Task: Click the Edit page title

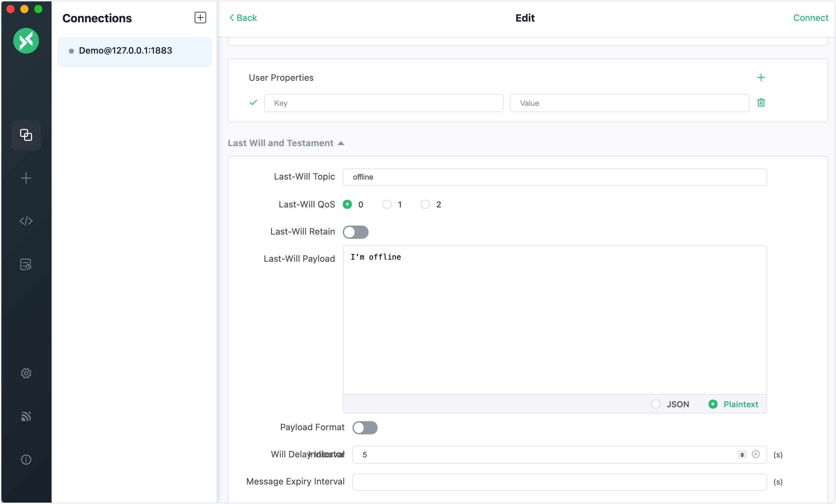Action: (525, 18)
